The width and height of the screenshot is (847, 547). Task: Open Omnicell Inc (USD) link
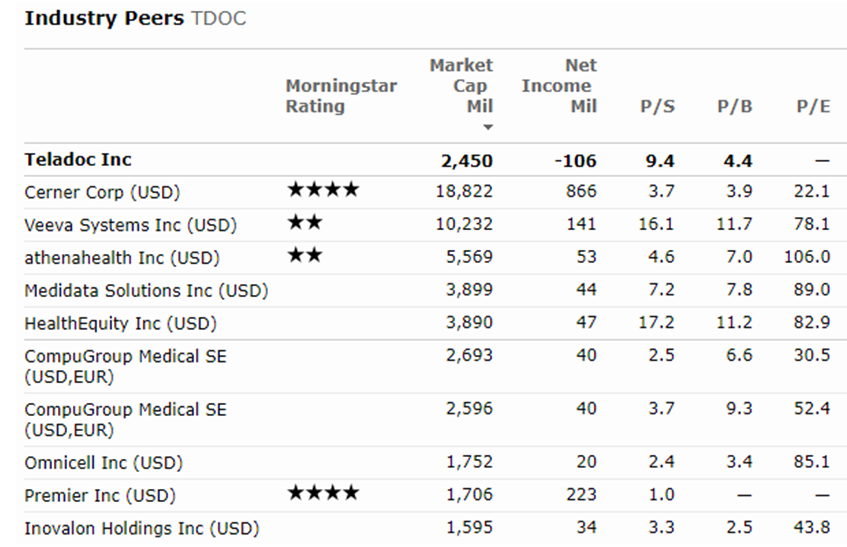pyautogui.click(x=103, y=463)
